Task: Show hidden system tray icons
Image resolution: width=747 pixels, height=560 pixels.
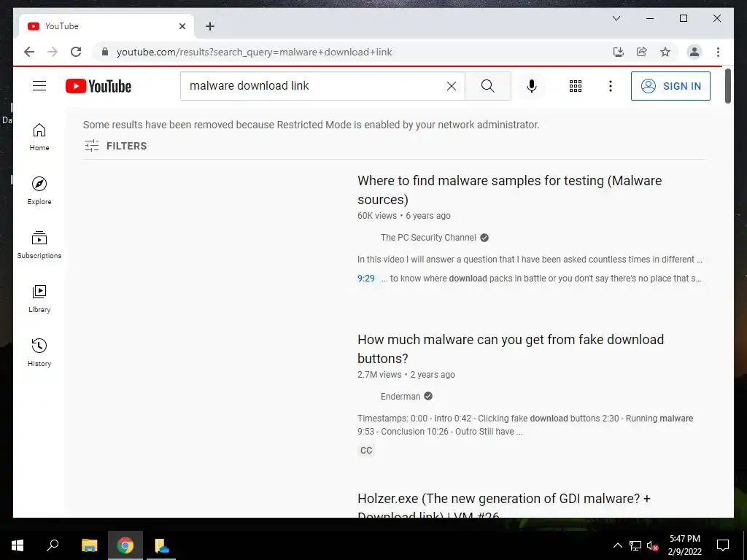Action: pos(617,545)
